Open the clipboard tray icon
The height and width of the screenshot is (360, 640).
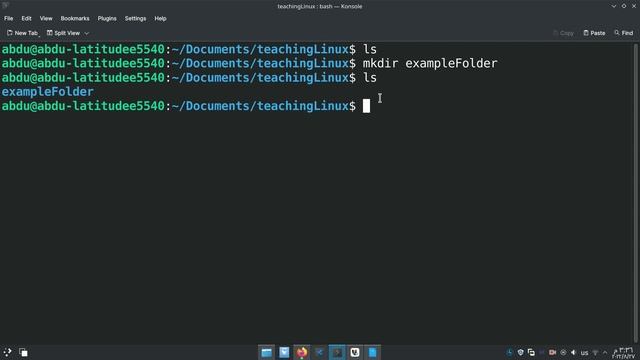pos(531,353)
